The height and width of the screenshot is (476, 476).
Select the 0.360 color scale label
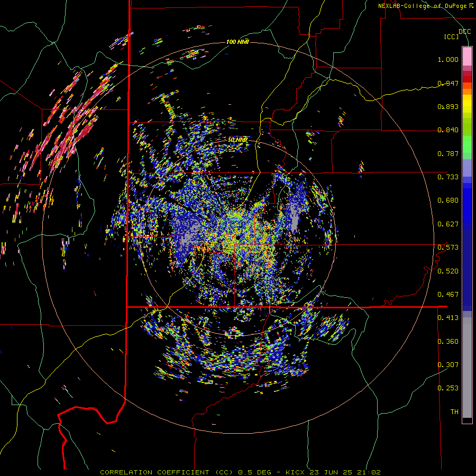448,342
